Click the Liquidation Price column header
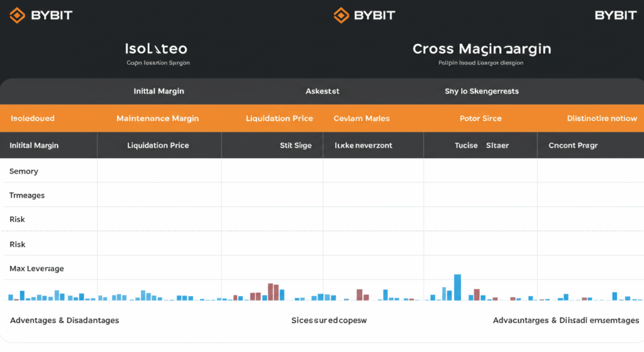This screenshot has width=644, height=352. coord(158,145)
